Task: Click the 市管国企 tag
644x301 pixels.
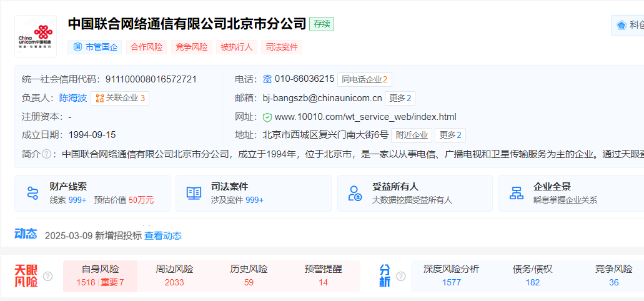Action: pyautogui.click(x=95, y=47)
